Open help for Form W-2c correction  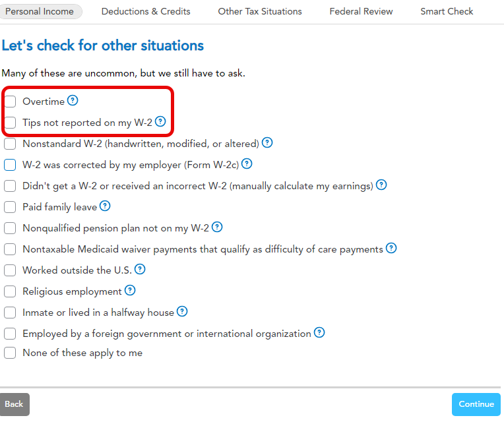tap(247, 164)
